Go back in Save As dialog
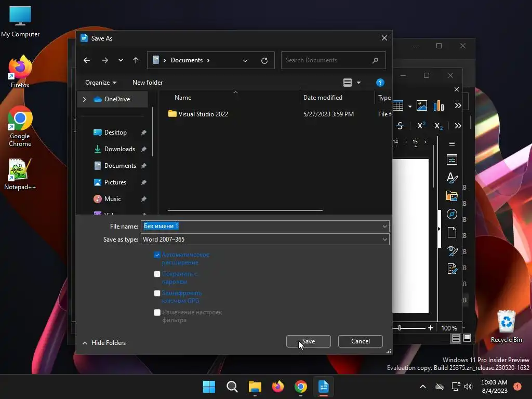 click(x=87, y=60)
